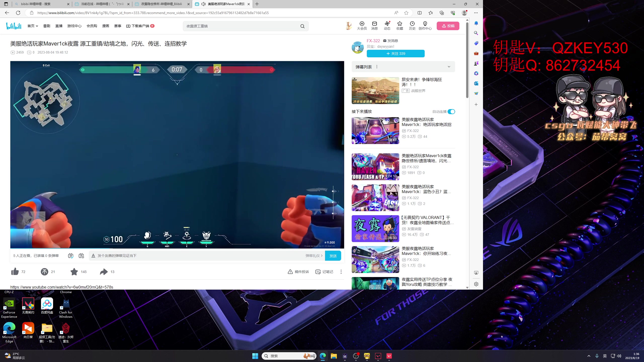Open the 创作中心 creator center icon

[x=425, y=26]
